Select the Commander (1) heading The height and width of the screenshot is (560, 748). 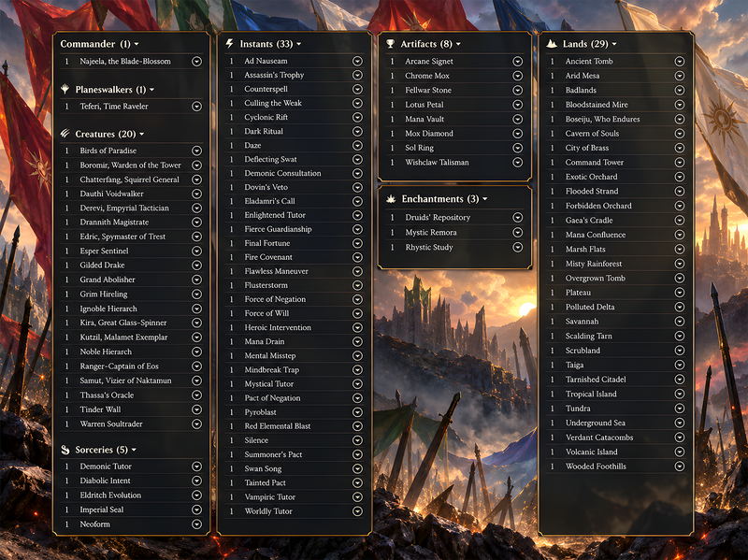[95, 44]
